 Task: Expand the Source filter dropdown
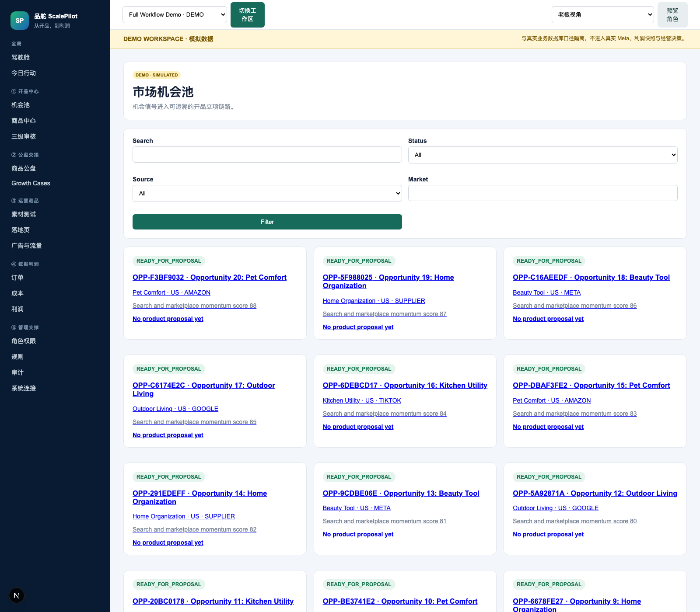pyautogui.click(x=267, y=193)
